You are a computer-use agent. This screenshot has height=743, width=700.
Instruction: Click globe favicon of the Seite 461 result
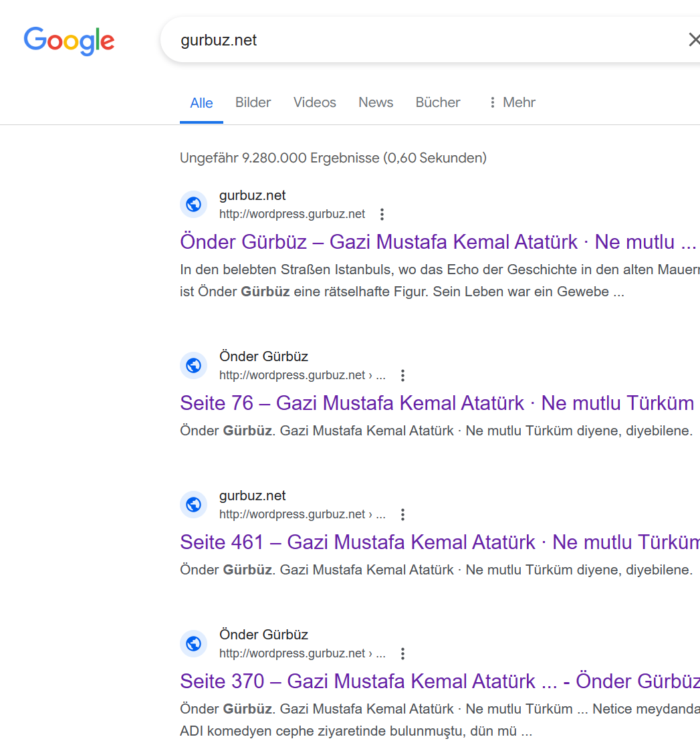[193, 505]
